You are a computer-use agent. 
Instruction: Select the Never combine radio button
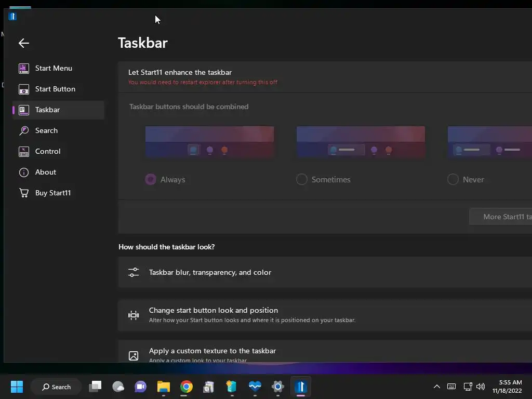point(453,179)
